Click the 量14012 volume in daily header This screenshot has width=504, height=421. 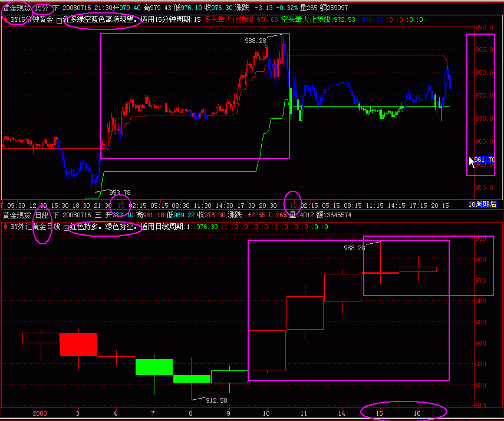point(302,215)
